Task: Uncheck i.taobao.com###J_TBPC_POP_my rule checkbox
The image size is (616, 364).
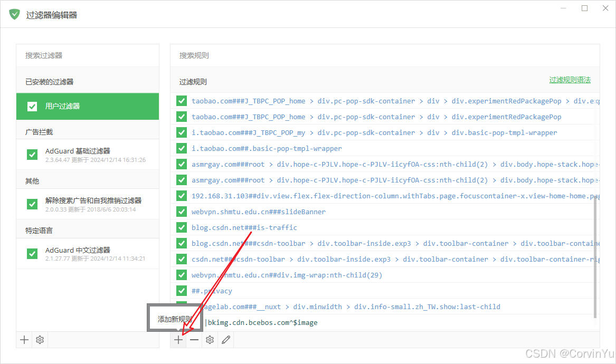Action: [182, 133]
